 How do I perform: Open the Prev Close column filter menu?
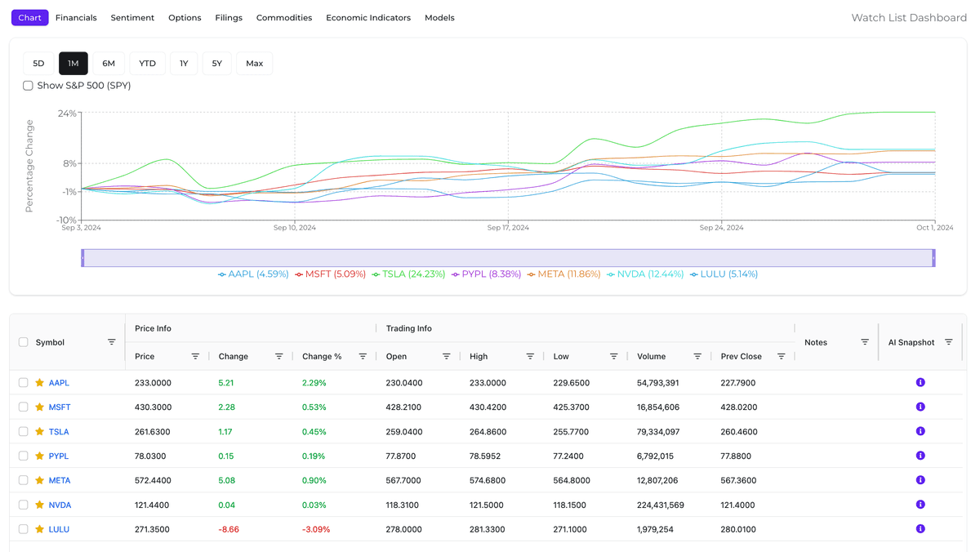782,356
